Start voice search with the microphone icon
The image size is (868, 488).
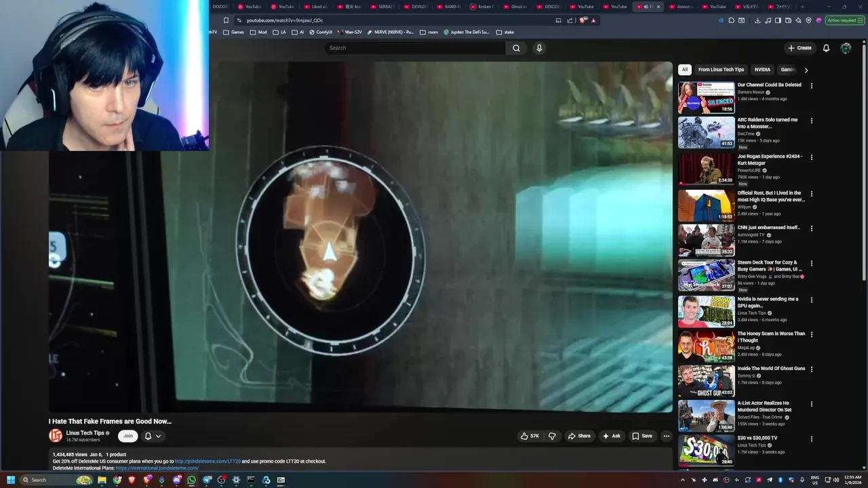(539, 48)
